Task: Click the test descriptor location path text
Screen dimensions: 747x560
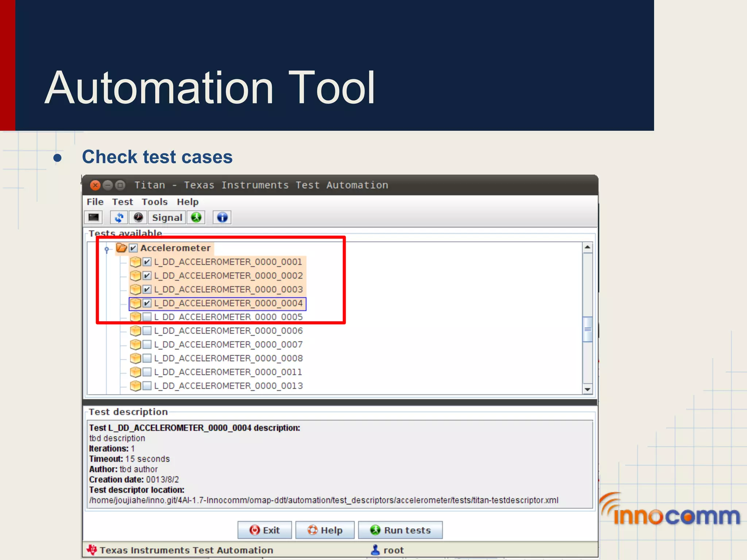Action: (x=324, y=500)
